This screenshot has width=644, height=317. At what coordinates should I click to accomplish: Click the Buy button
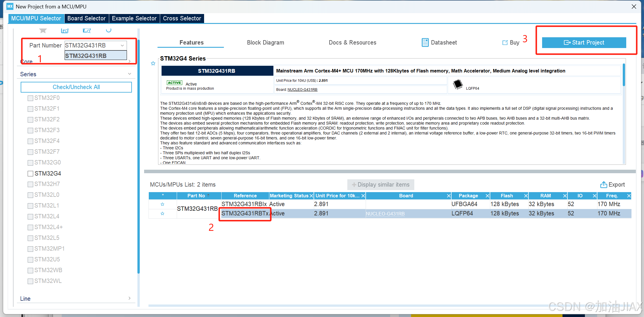click(511, 42)
